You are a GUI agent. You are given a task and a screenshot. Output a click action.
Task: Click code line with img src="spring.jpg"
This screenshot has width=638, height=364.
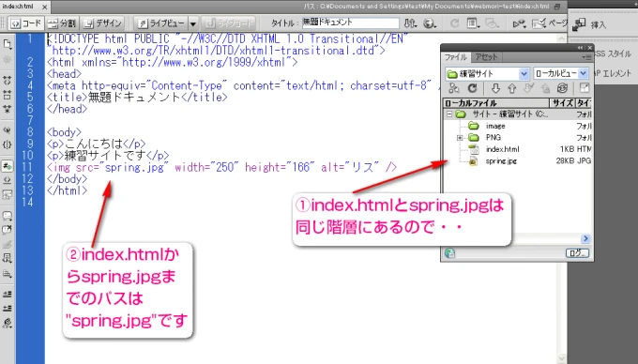(221, 167)
